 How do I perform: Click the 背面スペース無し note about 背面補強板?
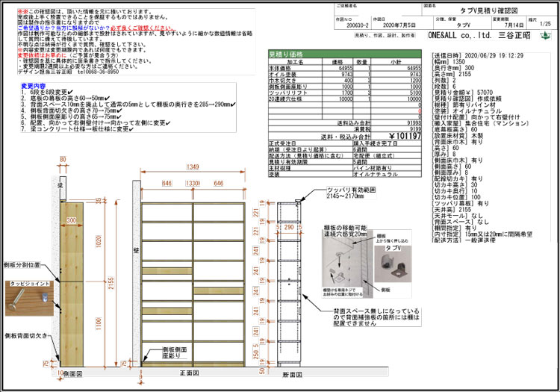click(x=376, y=317)
